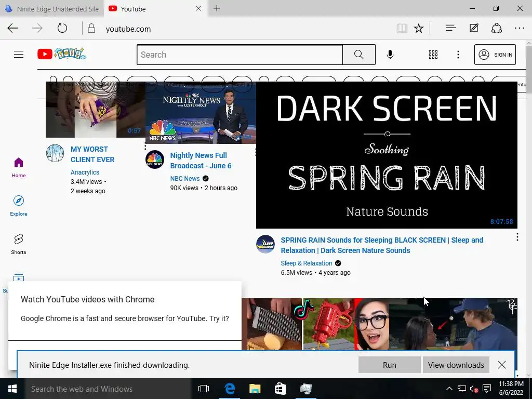This screenshot has height=399, width=532.
Task: Open Action Center notifications icon
Action: coord(486,389)
